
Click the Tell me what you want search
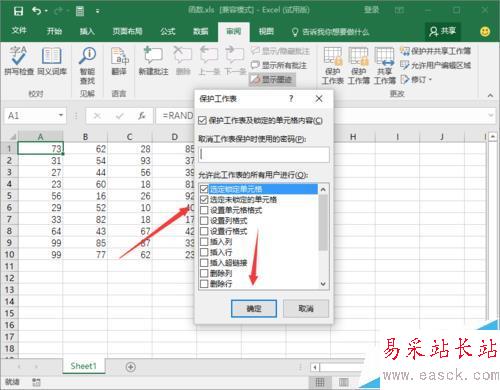(330, 32)
